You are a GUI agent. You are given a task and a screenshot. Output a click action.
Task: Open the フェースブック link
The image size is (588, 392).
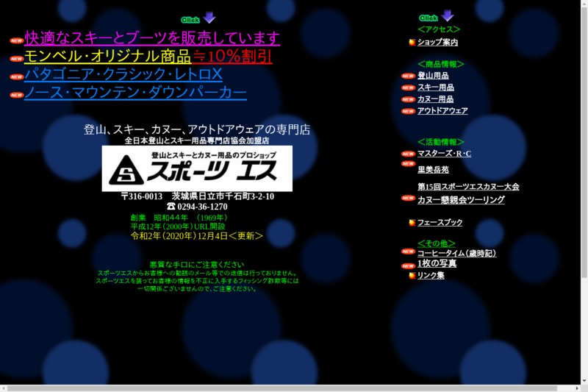click(x=440, y=222)
